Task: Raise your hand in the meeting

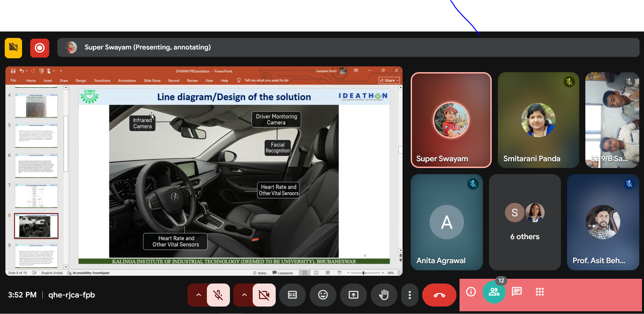Action: click(x=384, y=295)
